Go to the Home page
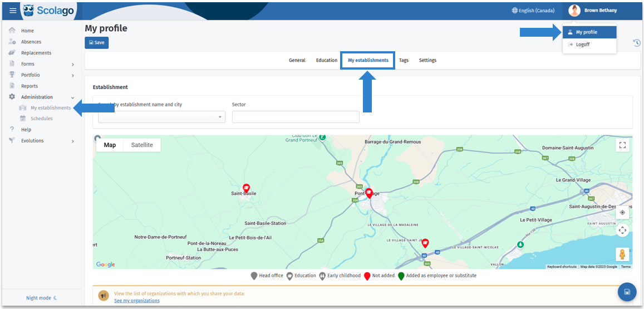644x309 pixels. click(27, 31)
